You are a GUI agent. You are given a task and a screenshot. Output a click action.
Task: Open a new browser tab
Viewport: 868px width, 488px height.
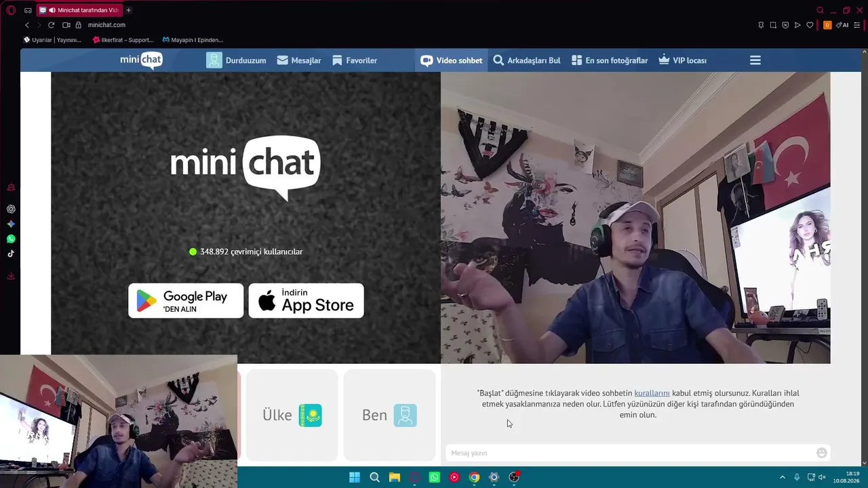pos(128,10)
